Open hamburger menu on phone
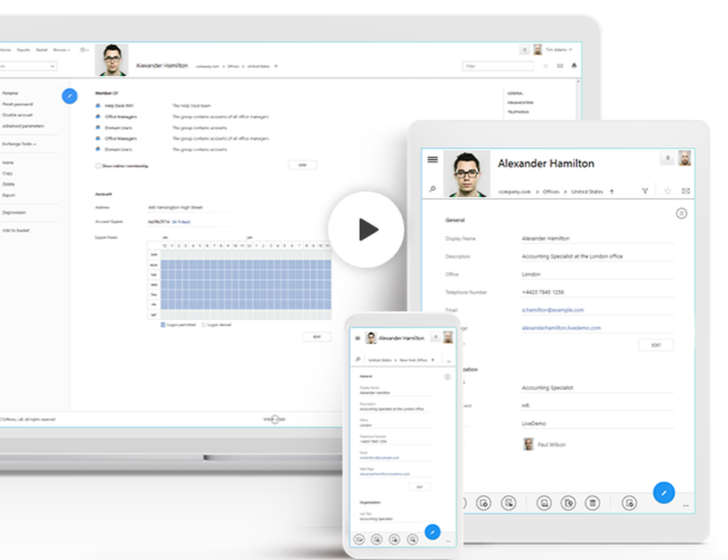Screen dimensions: 728x560 (357, 338)
